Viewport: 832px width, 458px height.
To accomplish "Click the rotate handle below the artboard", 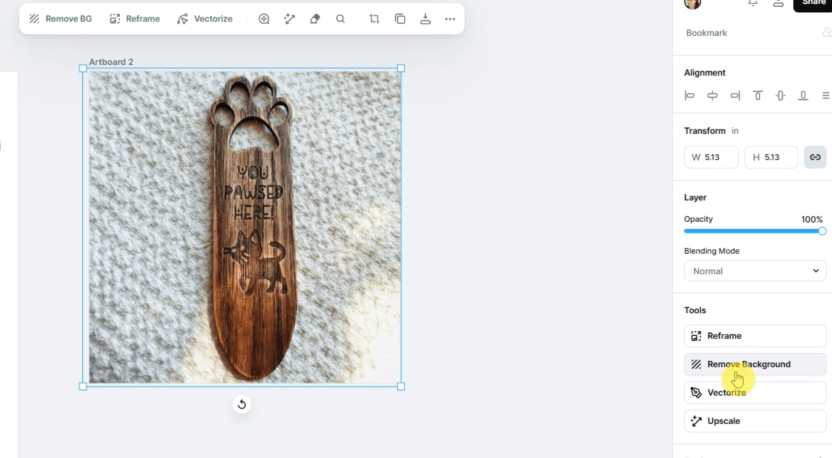I will [x=241, y=404].
